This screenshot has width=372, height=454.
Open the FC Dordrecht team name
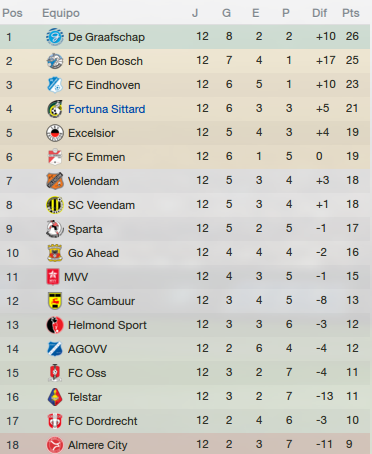click(x=103, y=421)
